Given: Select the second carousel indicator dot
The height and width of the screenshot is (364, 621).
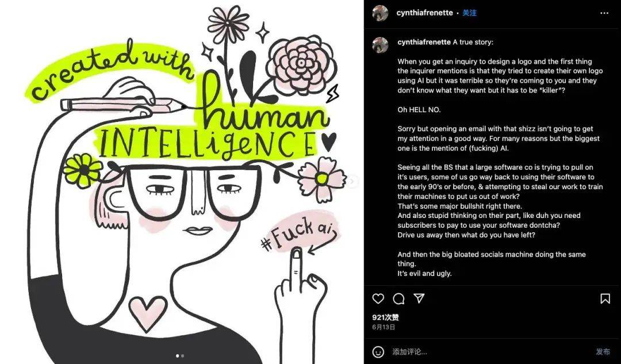Looking at the screenshot, I should [x=183, y=356].
